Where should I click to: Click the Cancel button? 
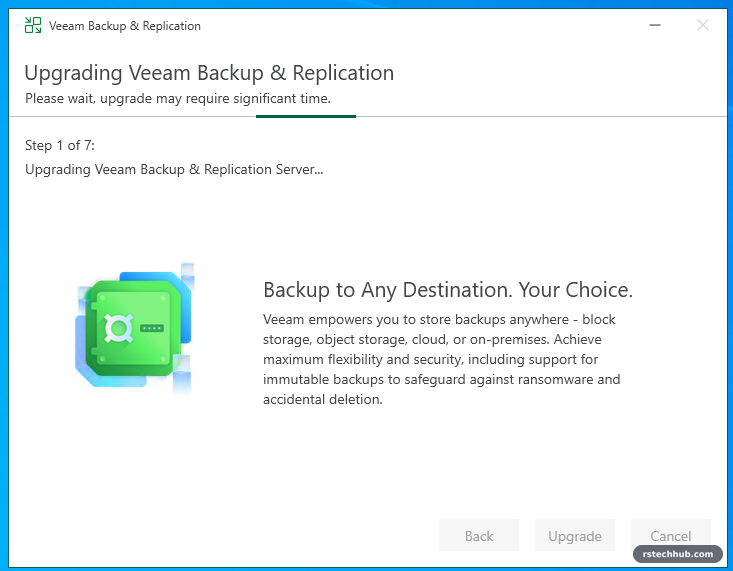click(670, 535)
